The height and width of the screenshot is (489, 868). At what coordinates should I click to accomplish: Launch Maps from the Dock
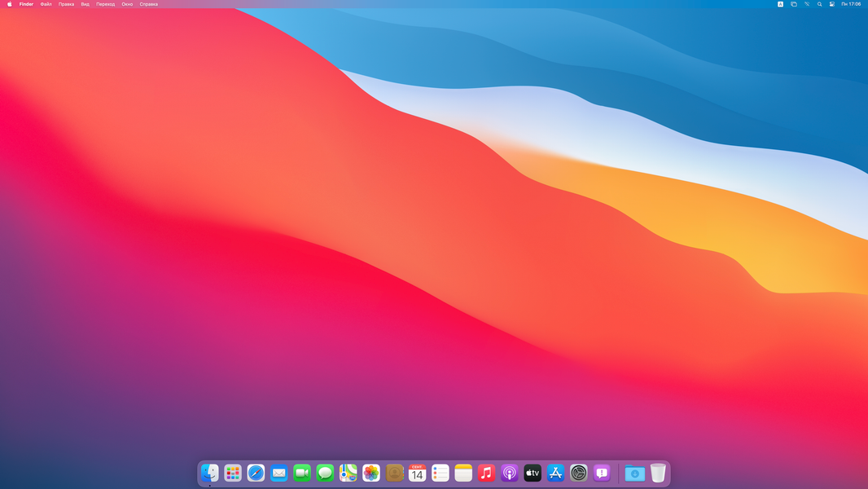pyautogui.click(x=349, y=473)
